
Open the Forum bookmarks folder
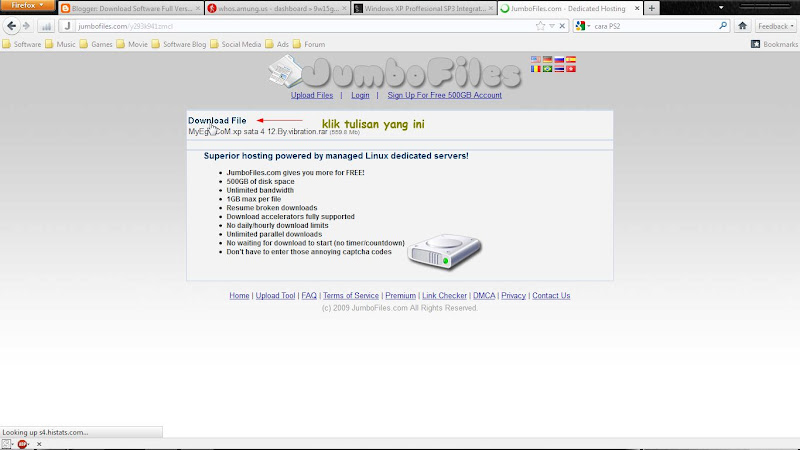tap(309, 44)
